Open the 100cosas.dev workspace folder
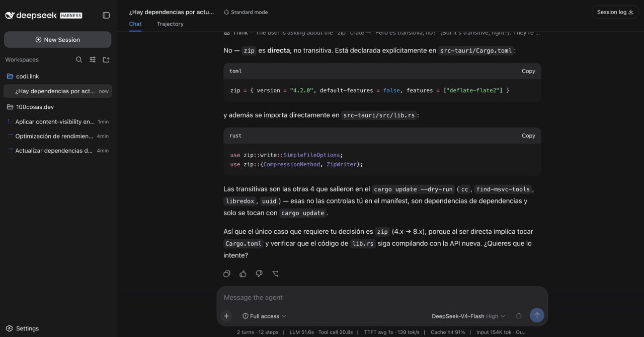 [58, 107]
